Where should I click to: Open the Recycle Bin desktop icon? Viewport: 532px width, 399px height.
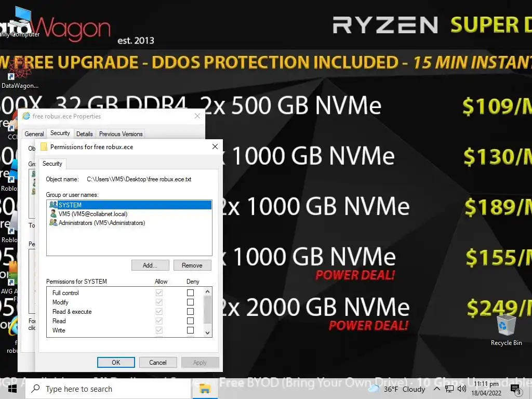pos(506,330)
